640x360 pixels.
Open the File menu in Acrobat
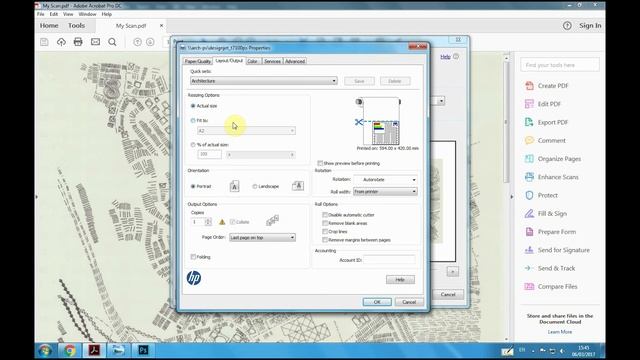(41, 14)
